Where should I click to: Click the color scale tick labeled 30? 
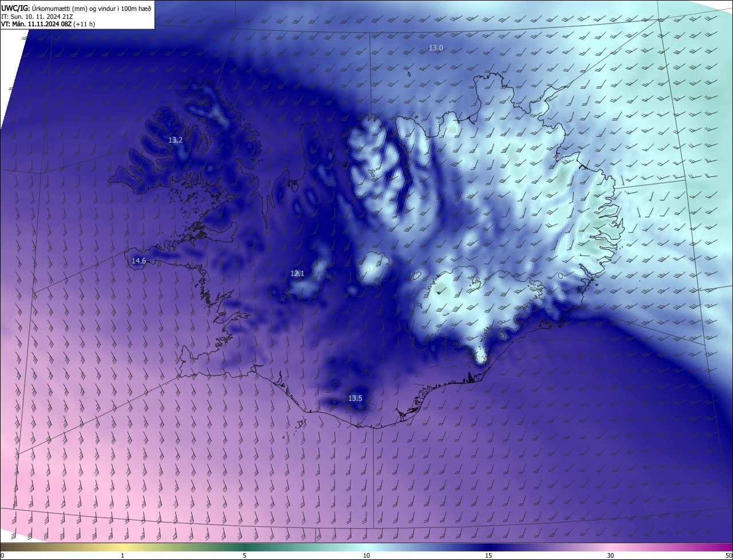610,555
